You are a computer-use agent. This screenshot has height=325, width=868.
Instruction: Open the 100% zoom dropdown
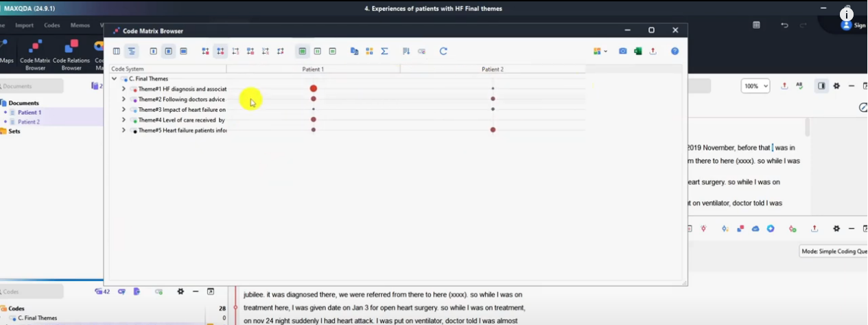click(755, 86)
